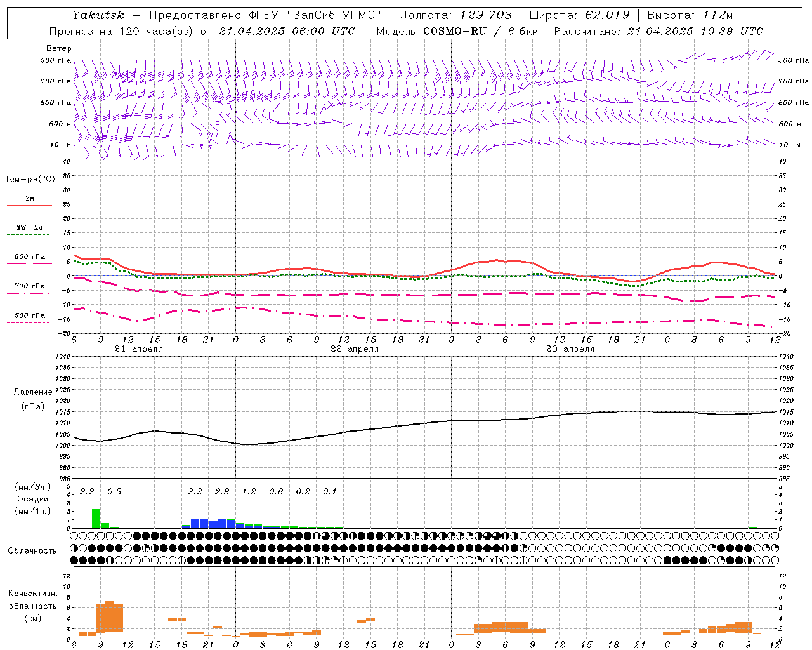
Task: Select the "Облачность" cloud cover label
Action: pos(32,551)
